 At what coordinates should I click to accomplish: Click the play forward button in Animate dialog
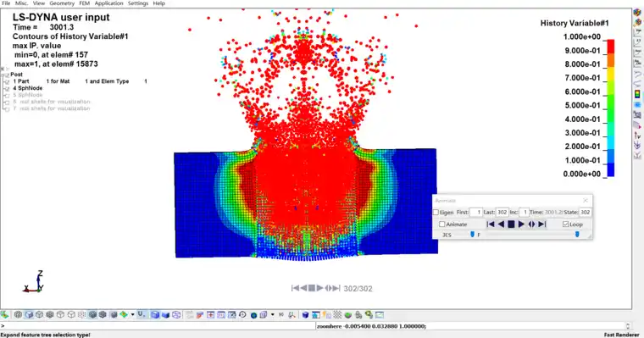click(521, 224)
